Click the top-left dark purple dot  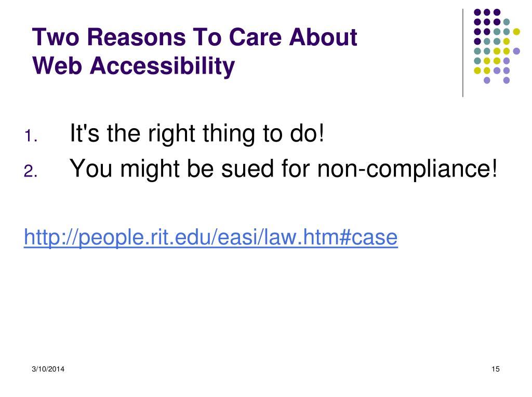click(x=477, y=12)
